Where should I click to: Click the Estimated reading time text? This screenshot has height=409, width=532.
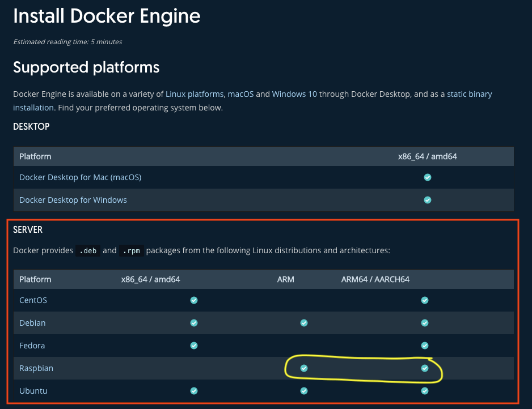67,42
